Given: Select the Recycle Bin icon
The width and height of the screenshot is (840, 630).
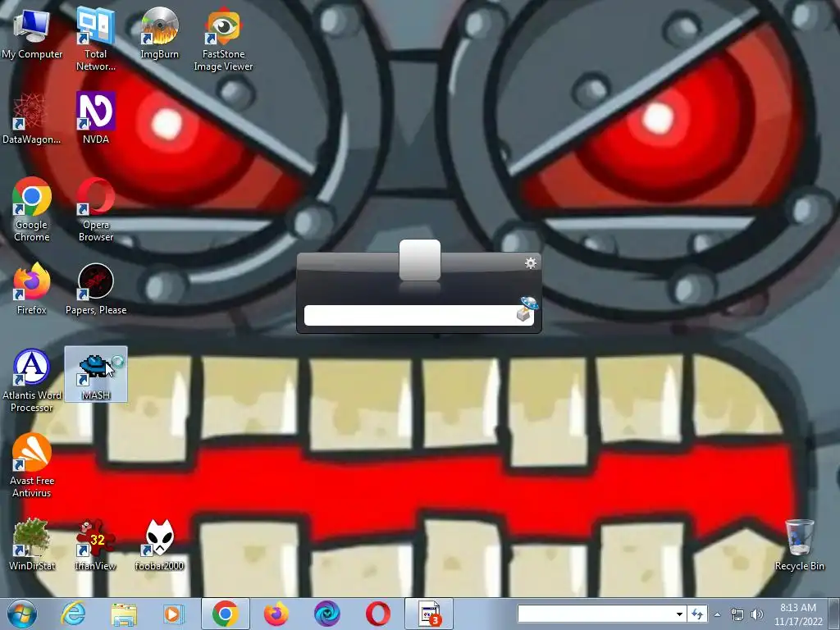Looking at the screenshot, I should click(799, 545).
